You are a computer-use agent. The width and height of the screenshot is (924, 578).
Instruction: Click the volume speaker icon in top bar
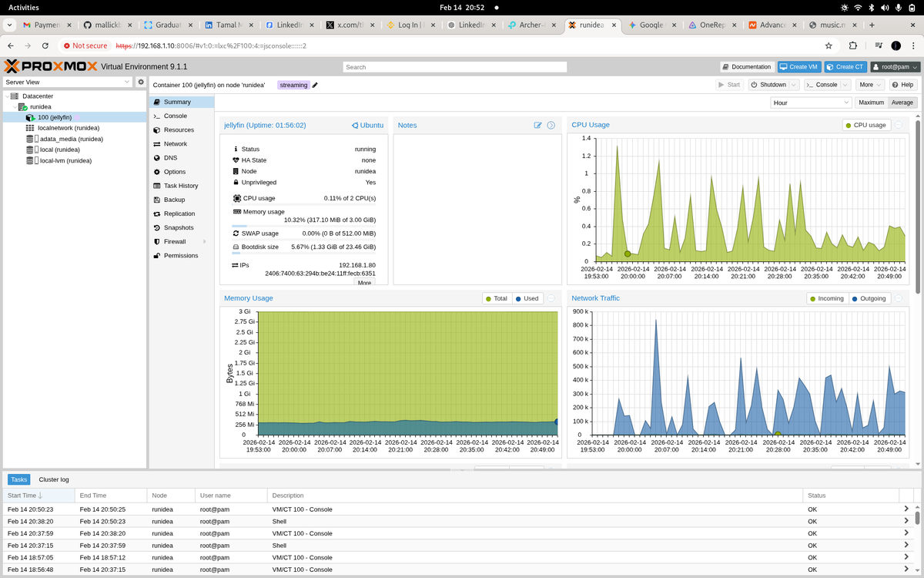click(x=885, y=7)
